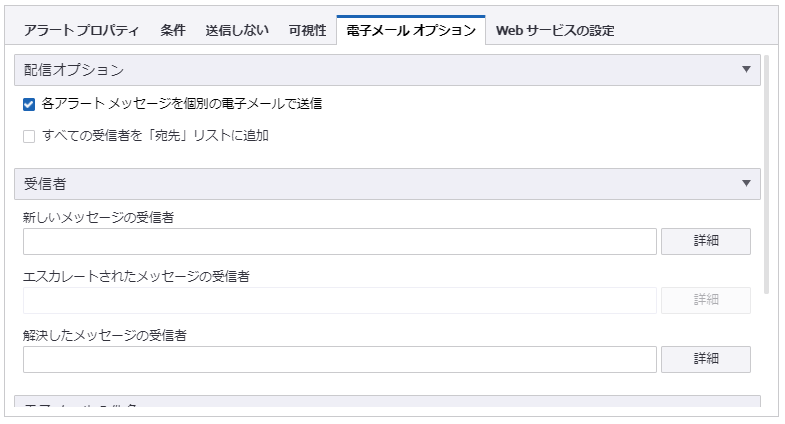
Task: Collapse the 受信者 section arrow
Action: pyautogui.click(x=746, y=183)
